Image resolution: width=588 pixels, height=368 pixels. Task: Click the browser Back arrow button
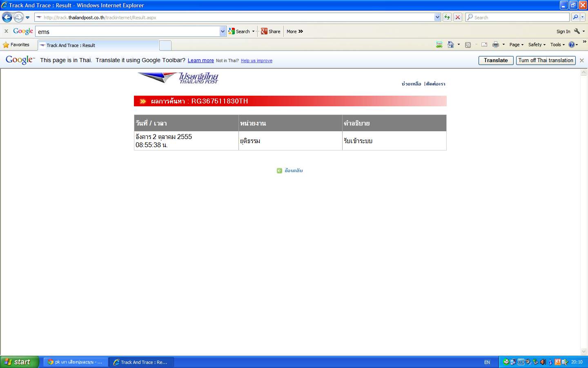(x=7, y=17)
